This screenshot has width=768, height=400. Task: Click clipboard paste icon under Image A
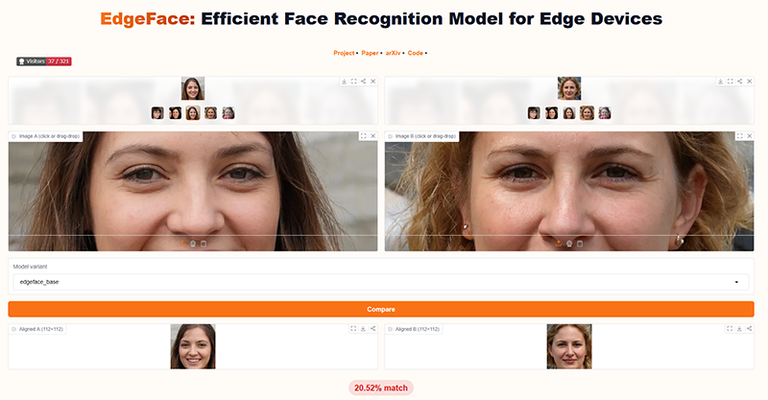(x=204, y=243)
